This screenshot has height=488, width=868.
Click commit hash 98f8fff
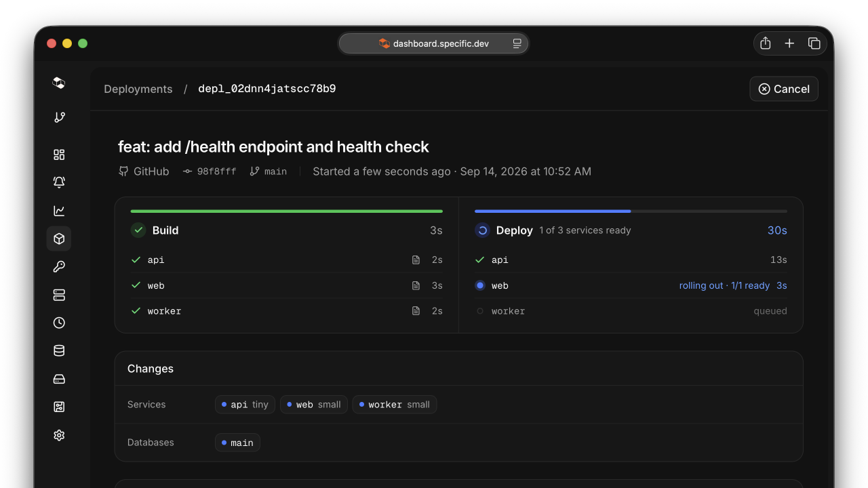(x=210, y=171)
